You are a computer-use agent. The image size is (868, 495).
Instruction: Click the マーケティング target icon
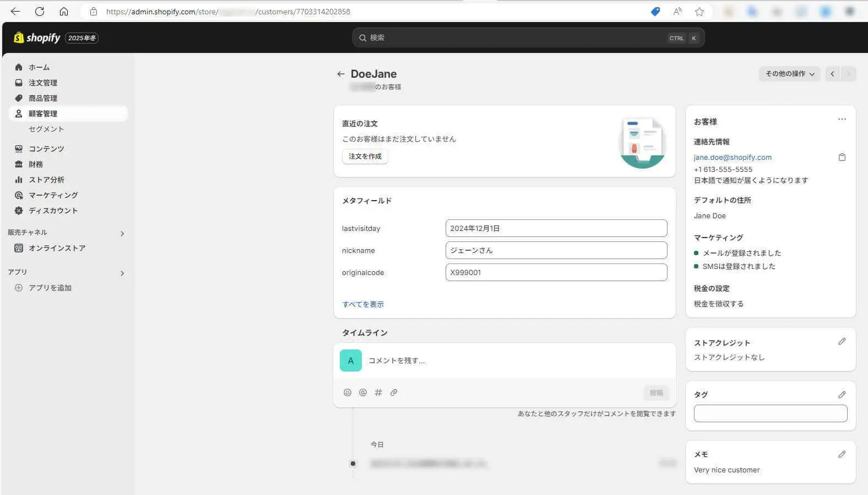point(19,195)
